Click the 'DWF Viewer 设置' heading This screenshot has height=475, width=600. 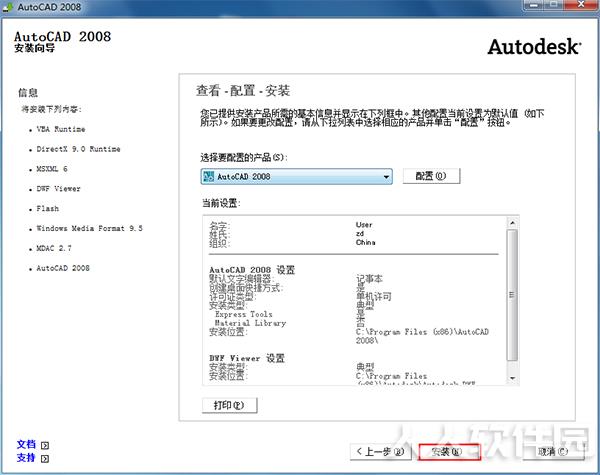(247, 358)
